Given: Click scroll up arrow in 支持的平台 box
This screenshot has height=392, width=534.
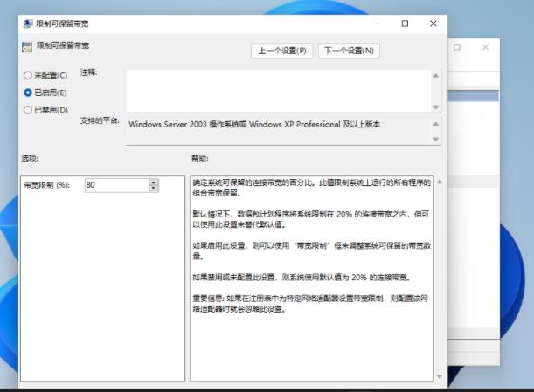Looking at the screenshot, I should (x=437, y=122).
